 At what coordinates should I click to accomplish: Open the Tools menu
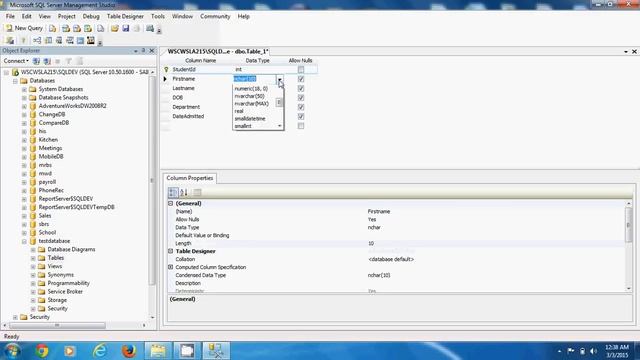(x=158, y=16)
